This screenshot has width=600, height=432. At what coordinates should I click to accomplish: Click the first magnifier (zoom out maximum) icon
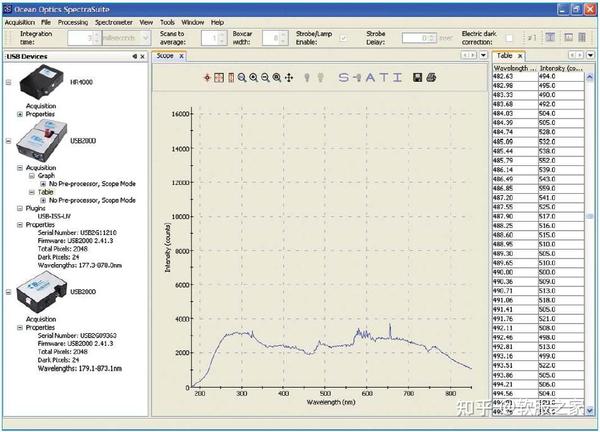(x=242, y=78)
